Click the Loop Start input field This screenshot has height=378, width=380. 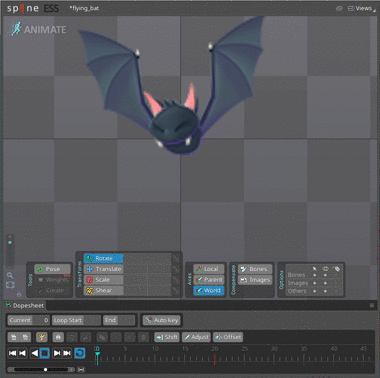tap(76, 320)
